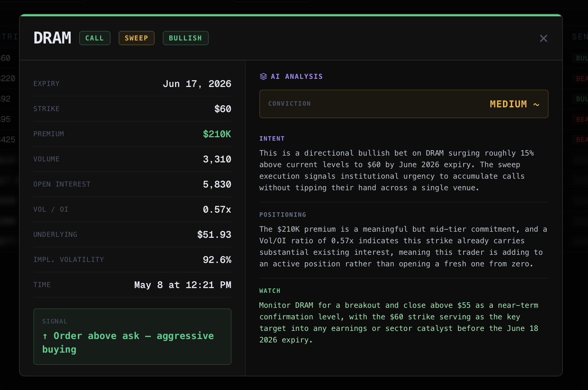Screen dimensions: 588x390
Task: Select the implied volatility 92.6%
Action: (x=217, y=260)
